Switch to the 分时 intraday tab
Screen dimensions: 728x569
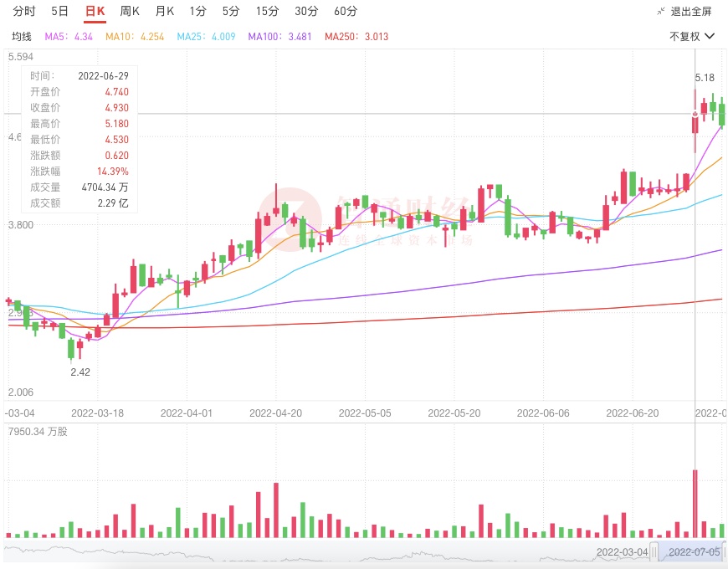(24, 12)
